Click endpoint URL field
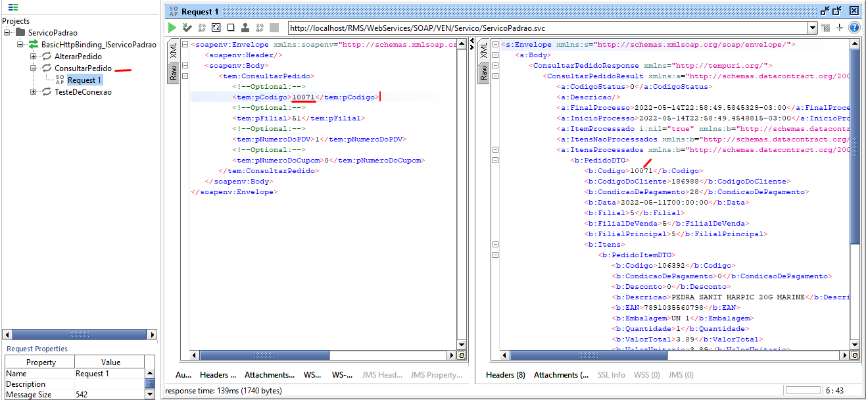 (x=548, y=28)
